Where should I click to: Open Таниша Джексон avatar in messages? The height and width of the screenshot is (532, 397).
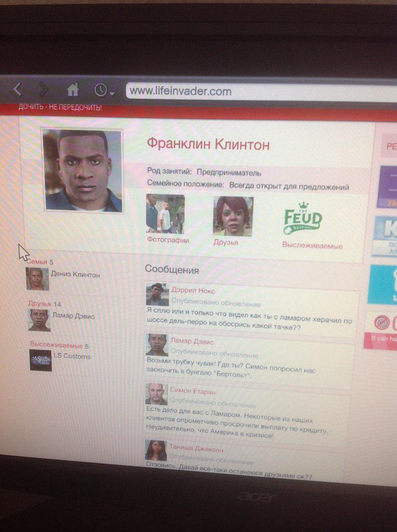click(x=156, y=450)
